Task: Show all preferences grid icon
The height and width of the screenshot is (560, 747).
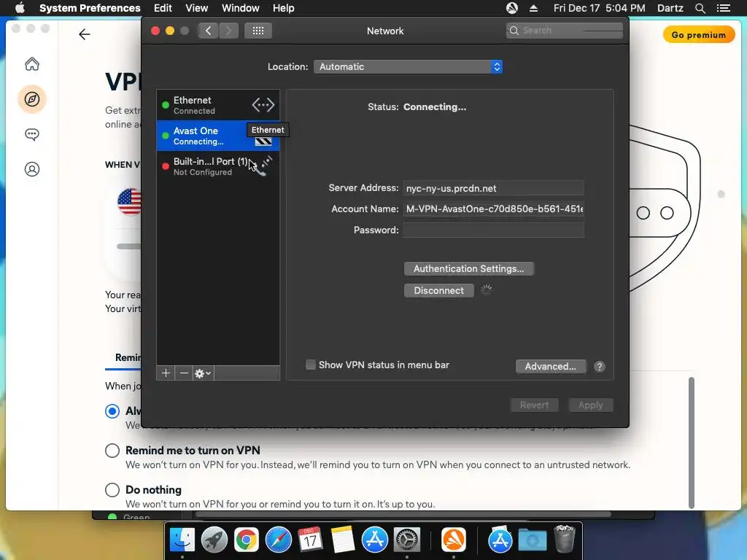Action: coord(258,31)
